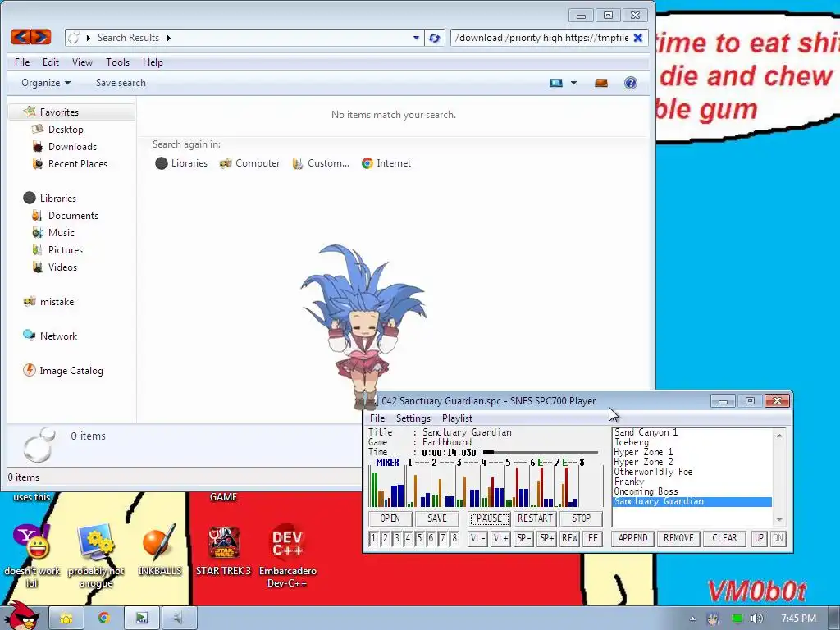
Task: Refresh the Search Results address bar
Action: pyautogui.click(x=435, y=38)
